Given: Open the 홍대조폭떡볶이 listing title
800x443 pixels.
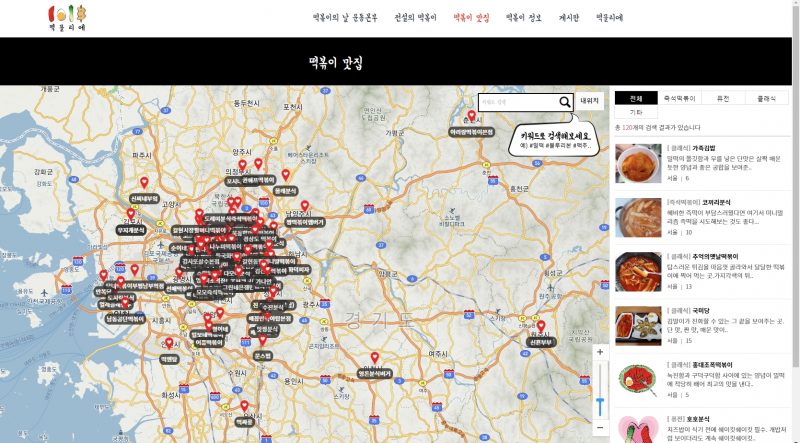Looking at the screenshot, I should [x=712, y=365].
